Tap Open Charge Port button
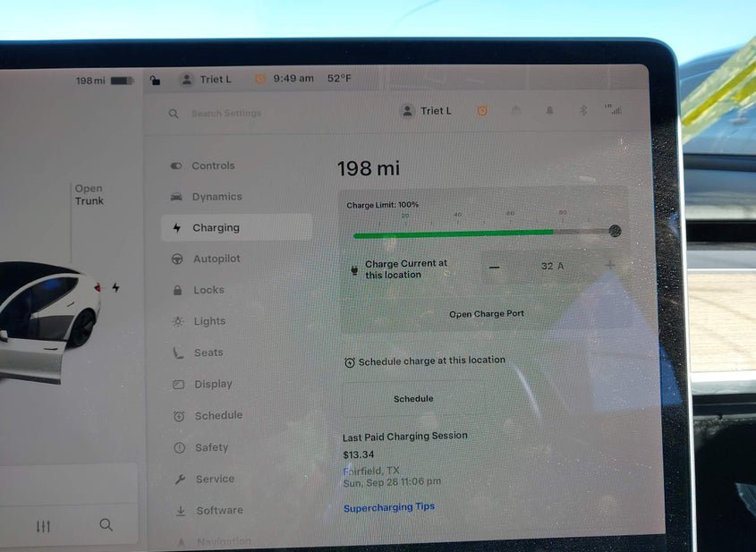 tap(487, 314)
